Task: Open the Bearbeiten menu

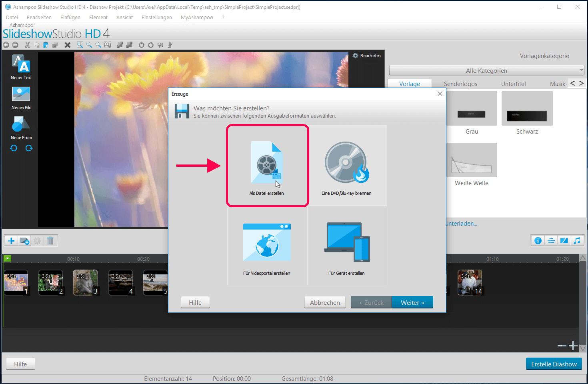Action: click(x=39, y=17)
